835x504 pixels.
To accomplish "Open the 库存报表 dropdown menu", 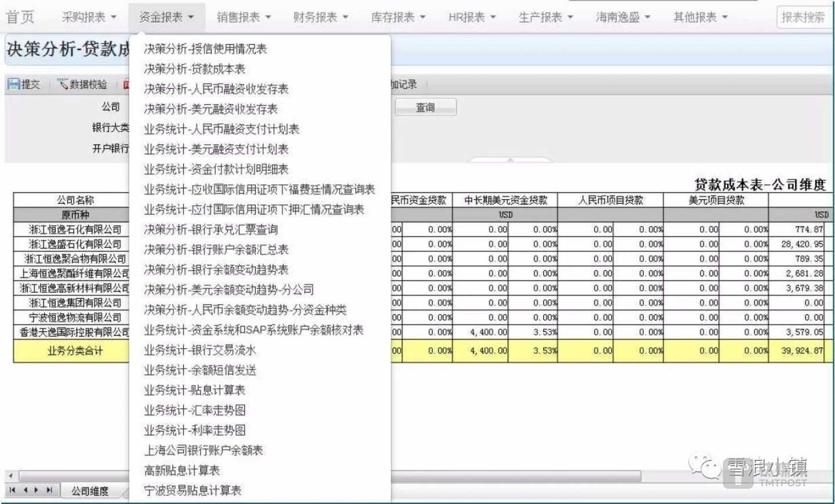I will (x=396, y=17).
